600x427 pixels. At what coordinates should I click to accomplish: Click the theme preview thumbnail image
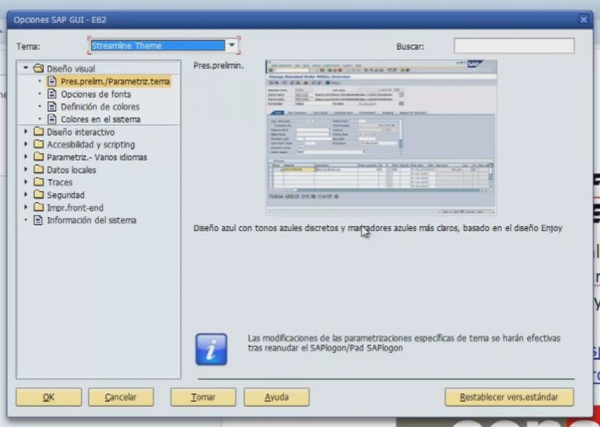[381, 138]
